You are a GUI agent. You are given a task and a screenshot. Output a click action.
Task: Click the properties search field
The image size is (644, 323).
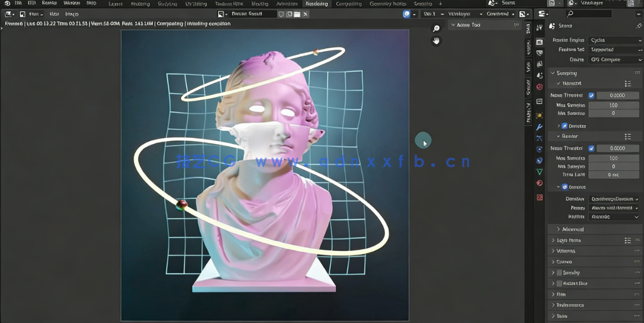[588, 14]
